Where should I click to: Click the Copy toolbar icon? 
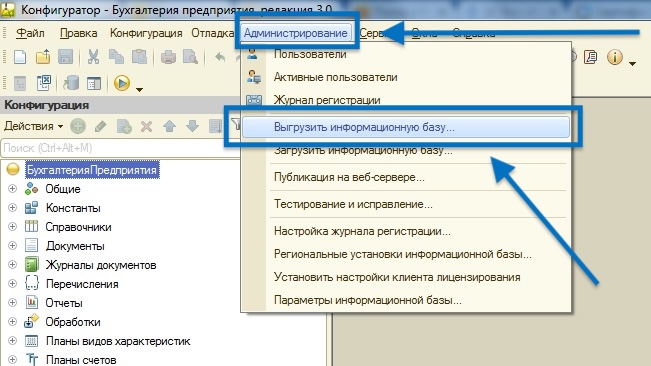click(x=116, y=57)
